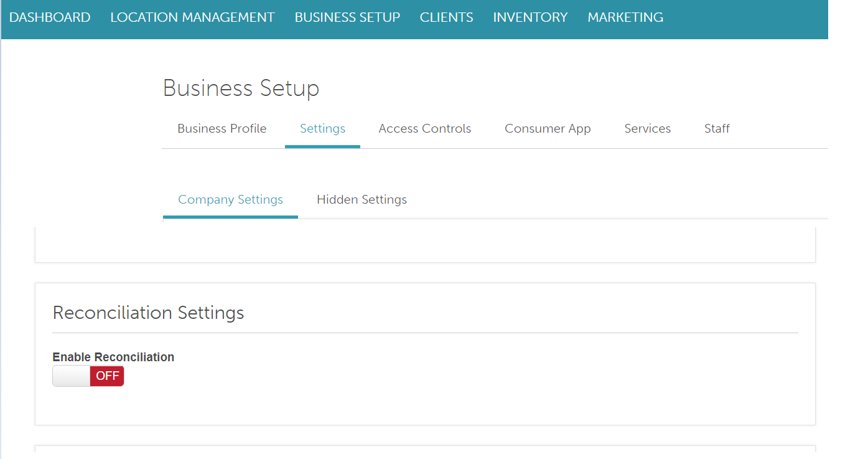The image size is (868, 459).
Task: Switch to Hidden Settings sub-tab
Action: pos(362,200)
